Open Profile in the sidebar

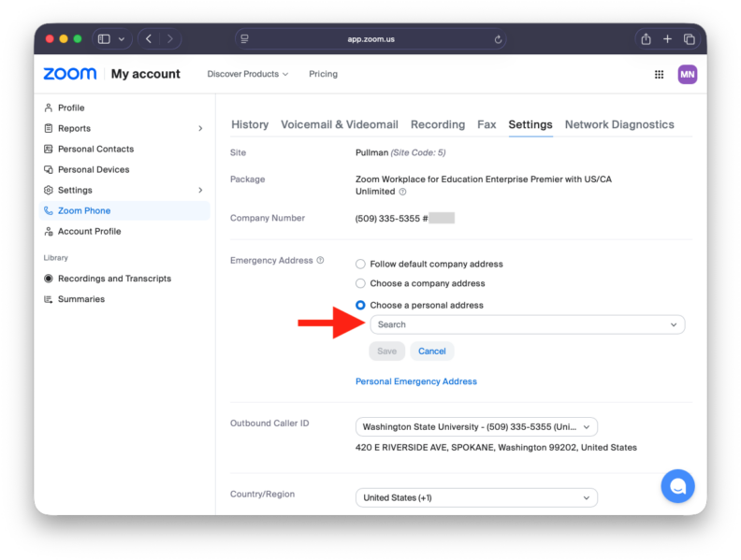click(x=71, y=108)
